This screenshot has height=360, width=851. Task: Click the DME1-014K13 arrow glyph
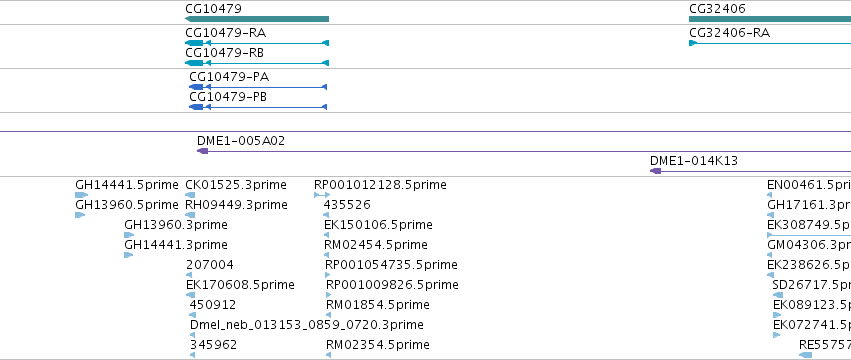click(x=656, y=171)
